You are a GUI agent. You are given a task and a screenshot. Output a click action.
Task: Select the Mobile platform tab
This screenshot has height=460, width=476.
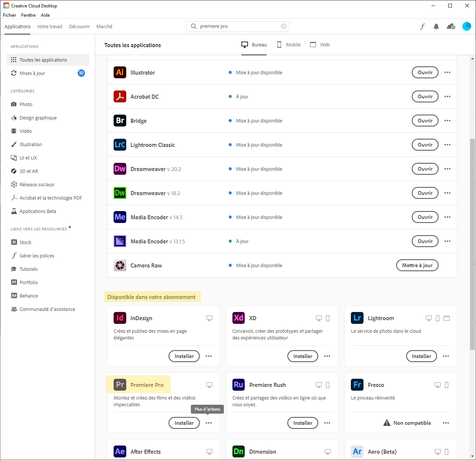(288, 45)
